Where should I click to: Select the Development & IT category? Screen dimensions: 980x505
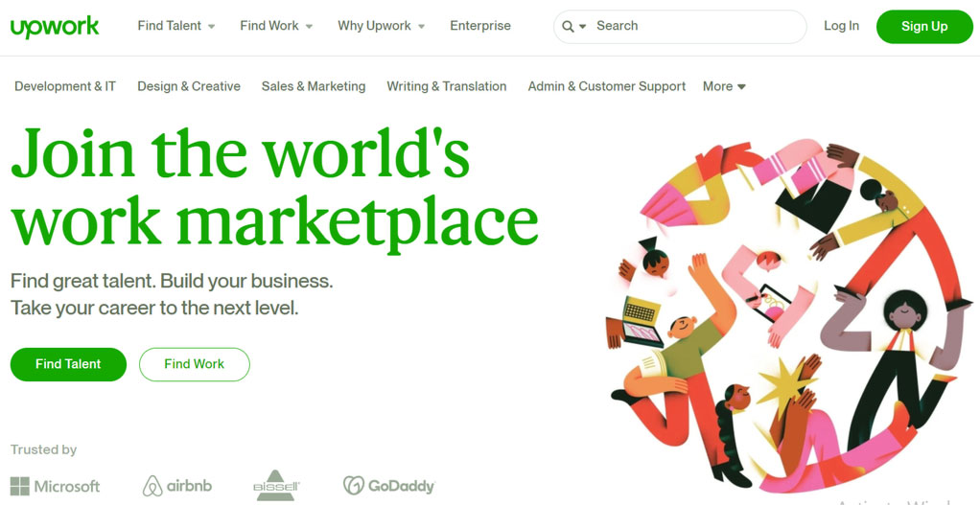point(65,87)
